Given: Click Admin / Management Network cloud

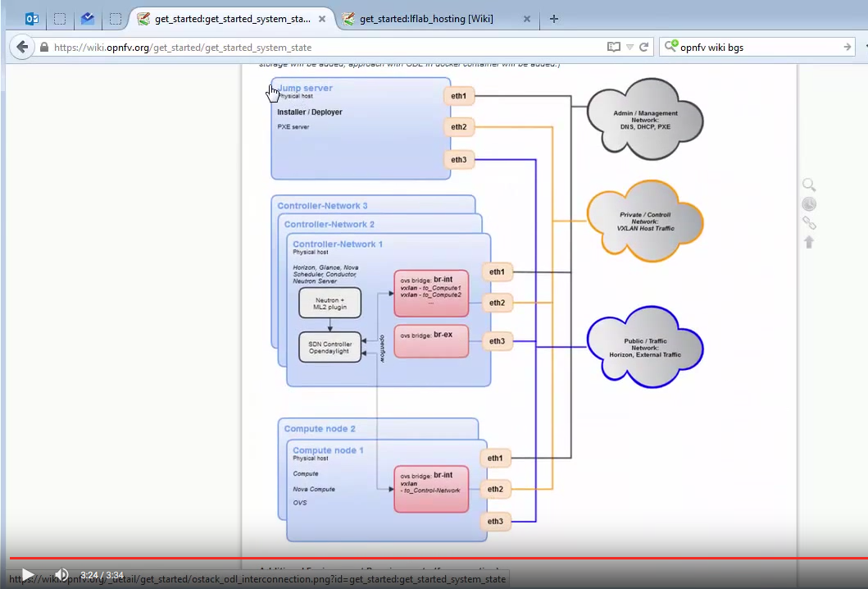Looking at the screenshot, I should tap(645, 119).
